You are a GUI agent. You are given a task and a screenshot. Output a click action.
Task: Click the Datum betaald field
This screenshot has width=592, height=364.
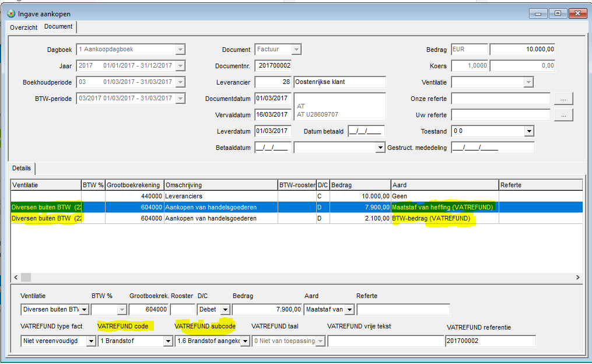(x=366, y=131)
